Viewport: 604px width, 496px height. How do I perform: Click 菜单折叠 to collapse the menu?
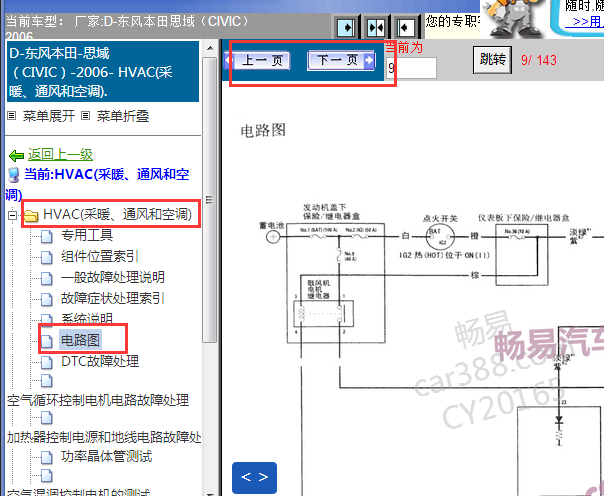[122, 116]
